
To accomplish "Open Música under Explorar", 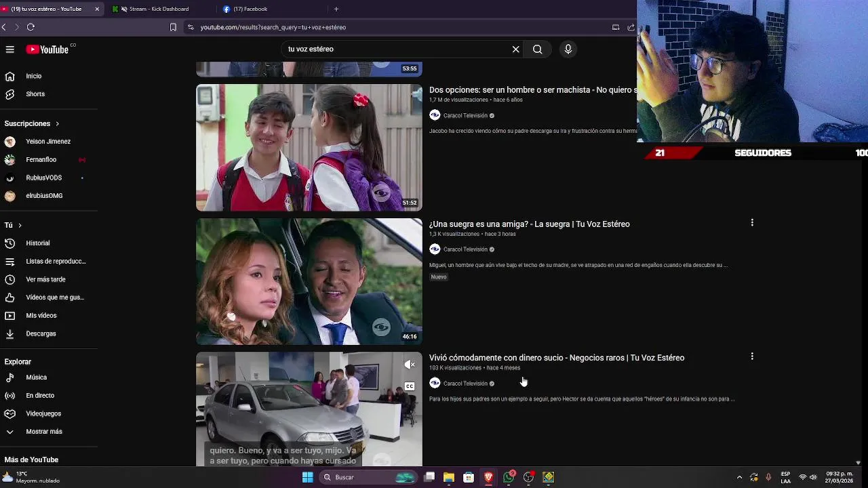I will [x=36, y=378].
